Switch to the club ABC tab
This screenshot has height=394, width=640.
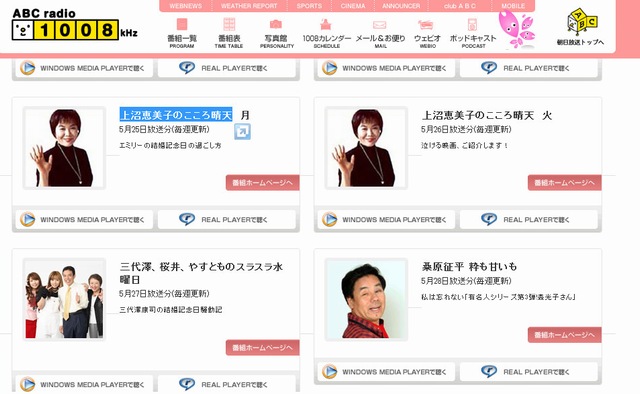pyautogui.click(x=460, y=6)
